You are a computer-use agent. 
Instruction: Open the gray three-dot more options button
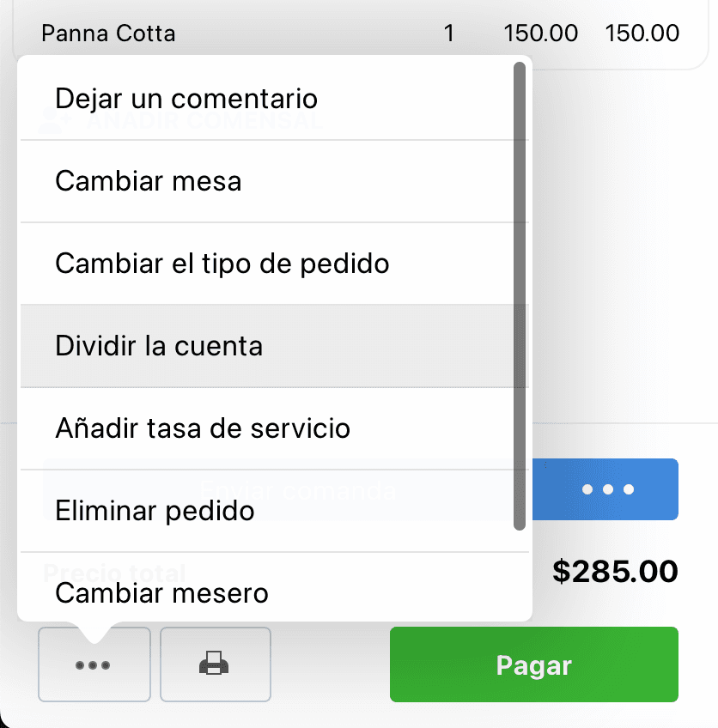click(94, 664)
